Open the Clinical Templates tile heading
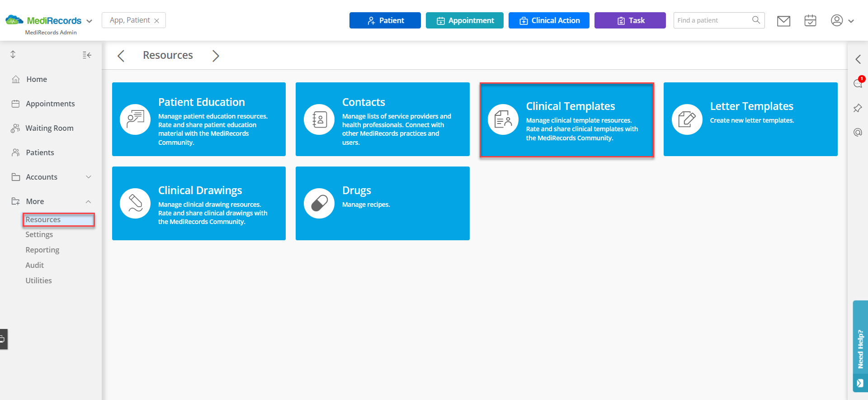The height and width of the screenshot is (400, 868). click(571, 106)
